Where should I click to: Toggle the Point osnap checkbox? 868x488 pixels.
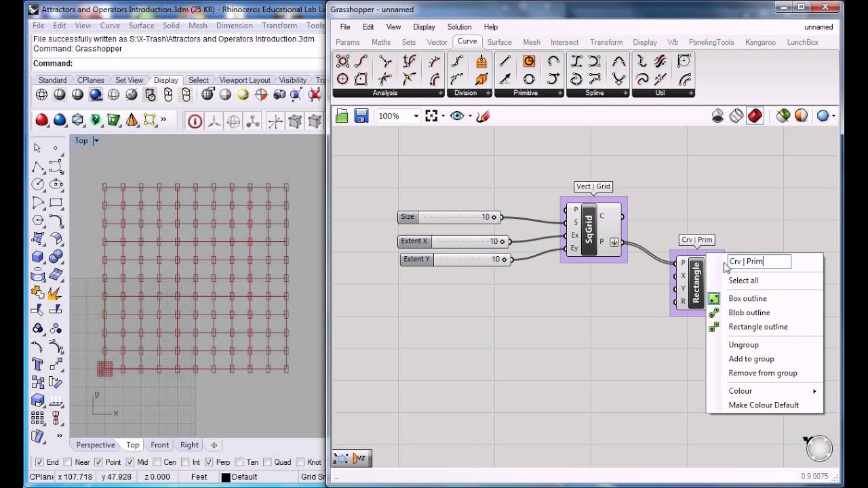coord(99,462)
